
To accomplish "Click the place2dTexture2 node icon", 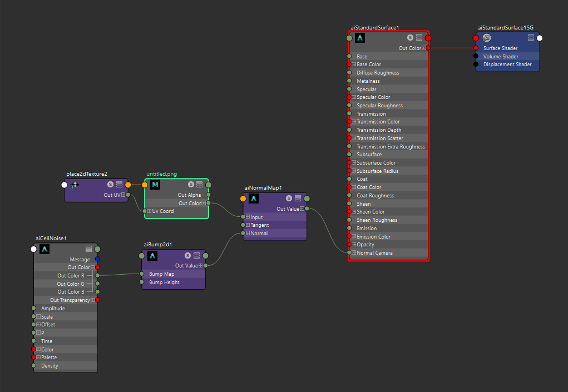I will click(75, 185).
